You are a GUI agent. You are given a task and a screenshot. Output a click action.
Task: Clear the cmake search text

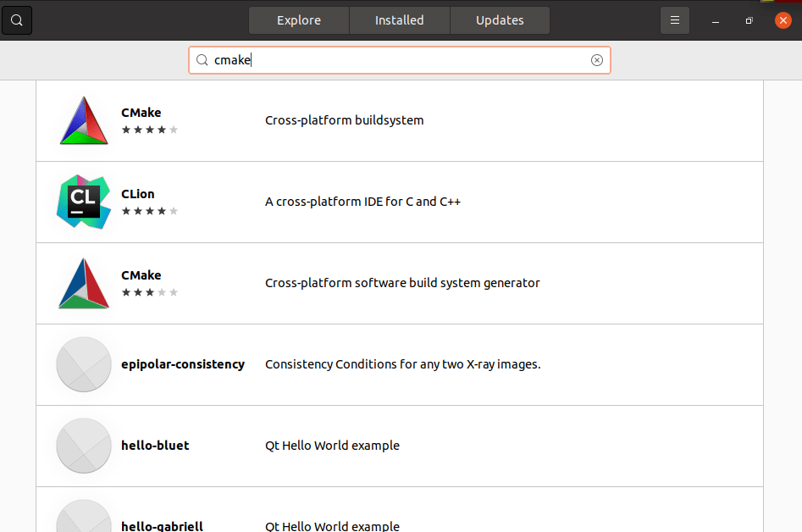point(596,60)
